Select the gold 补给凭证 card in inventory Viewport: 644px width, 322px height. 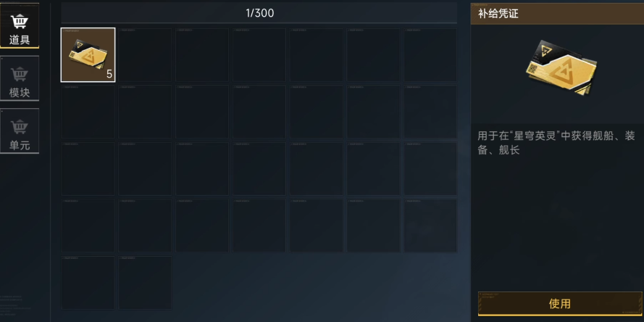pyautogui.click(x=88, y=54)
